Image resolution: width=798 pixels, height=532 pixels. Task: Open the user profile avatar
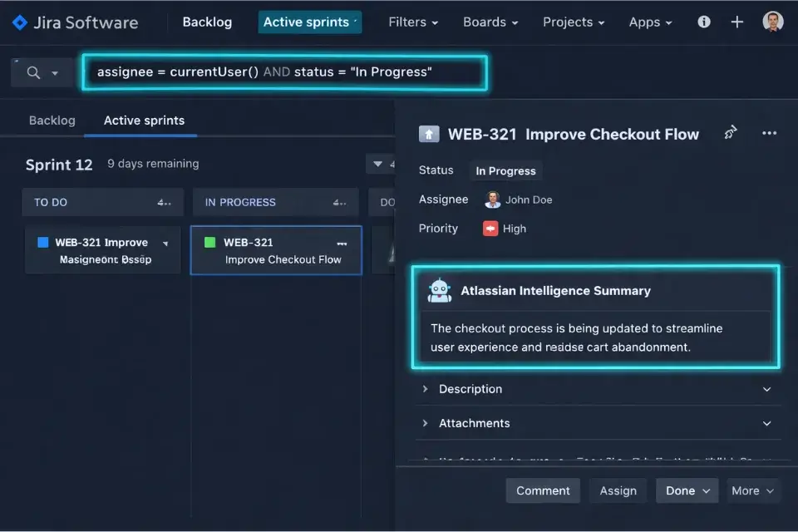772,22
